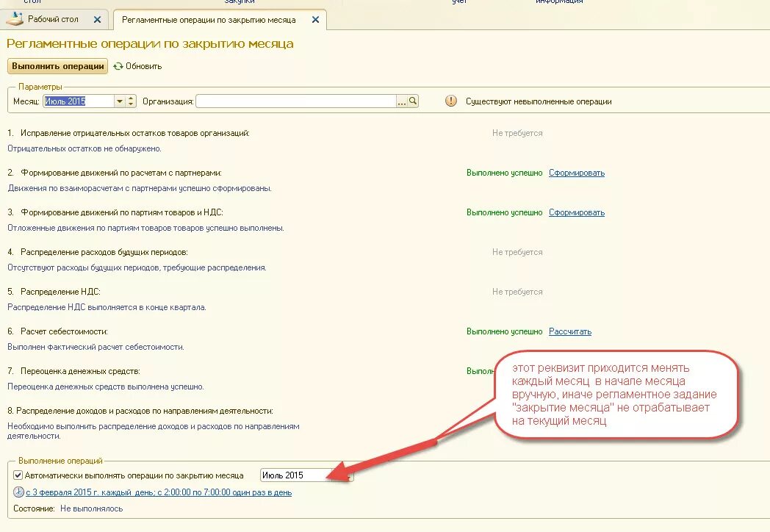Click Существуют невыполненные операции message
The width and height of the screenshot is (770, 532).
pyautogui.click(x=539, y=101)
